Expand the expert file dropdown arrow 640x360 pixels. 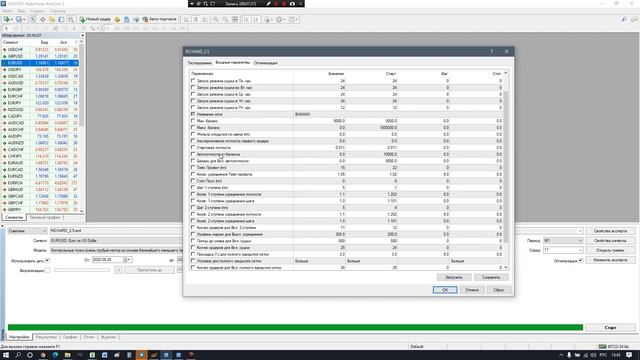(x=580, y=231)
